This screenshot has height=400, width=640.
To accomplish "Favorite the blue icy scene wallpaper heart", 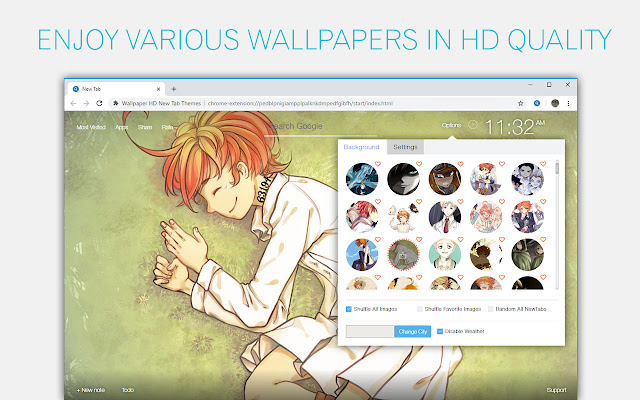I will click(x=378, y=164).
